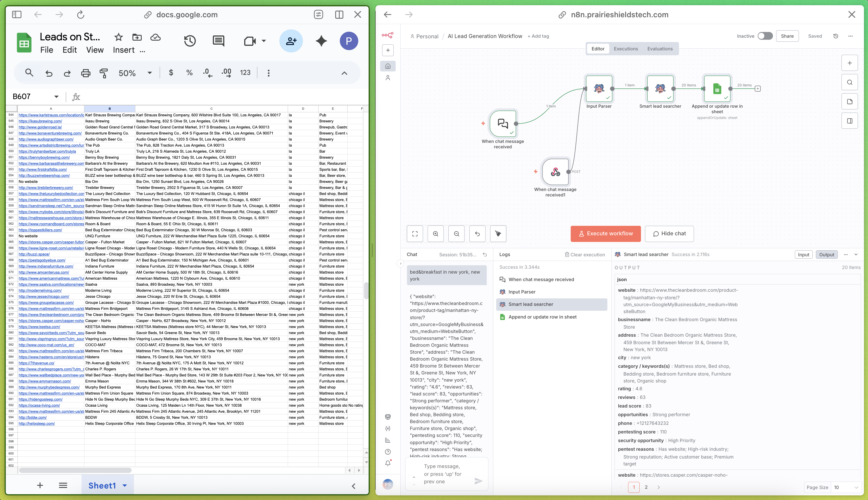
Task: Open the 50% zoom level dropdown
Action: (149, 73)
